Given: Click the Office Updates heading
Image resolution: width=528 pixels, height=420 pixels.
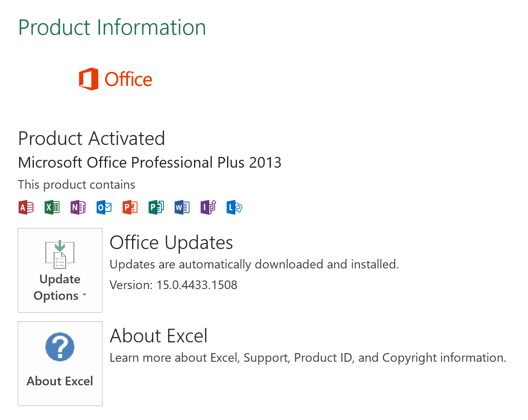Looking at the screenshot, I should point(171,242).
